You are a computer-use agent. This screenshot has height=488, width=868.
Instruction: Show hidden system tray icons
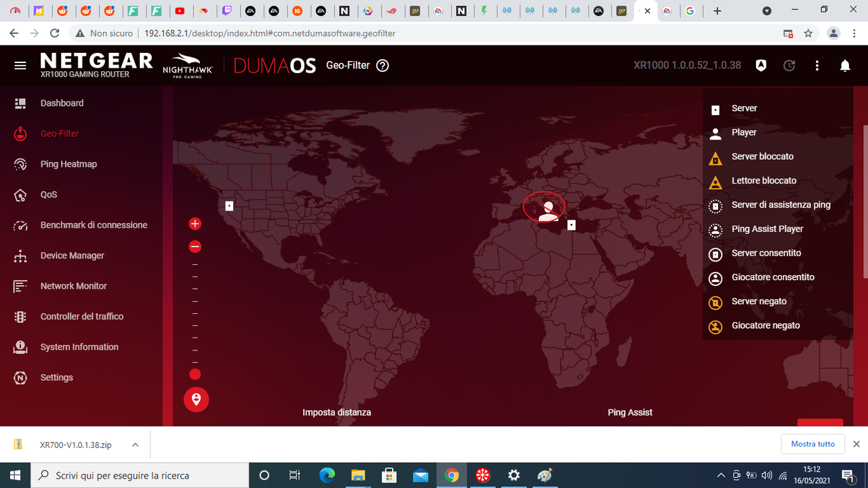point(720,475)
